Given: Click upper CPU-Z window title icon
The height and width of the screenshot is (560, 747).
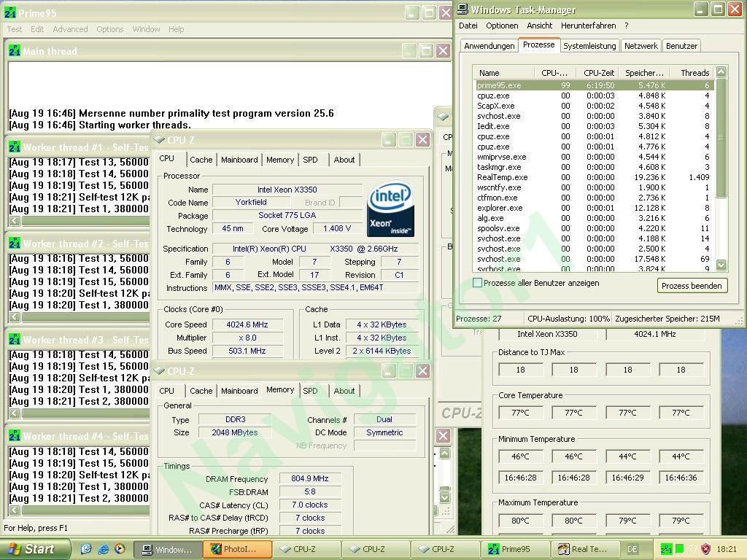Looking at the screenshot, I should 159,139.
